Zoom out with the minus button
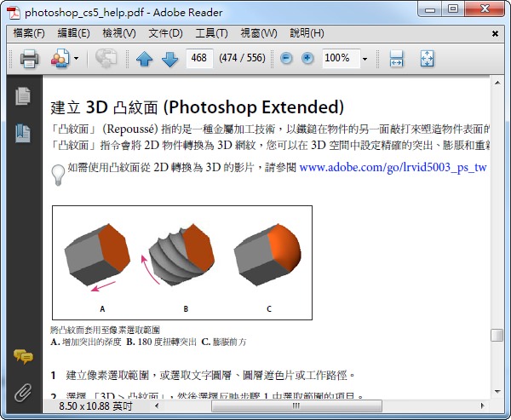The height and width of the screenshot is (420, 511). pyautogui.click(x=286, y=59)
